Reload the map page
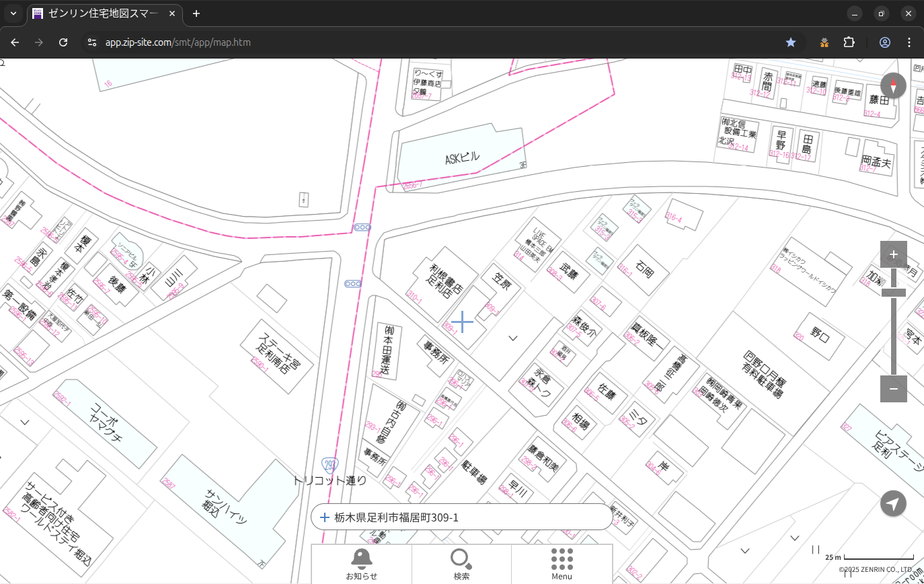 coord(63,42)
